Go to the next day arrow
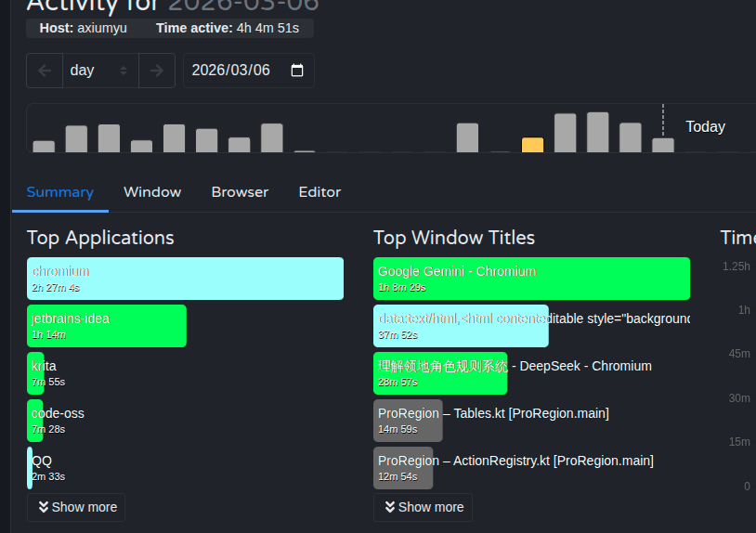This screenshot has width=756, height=533. 157,71
